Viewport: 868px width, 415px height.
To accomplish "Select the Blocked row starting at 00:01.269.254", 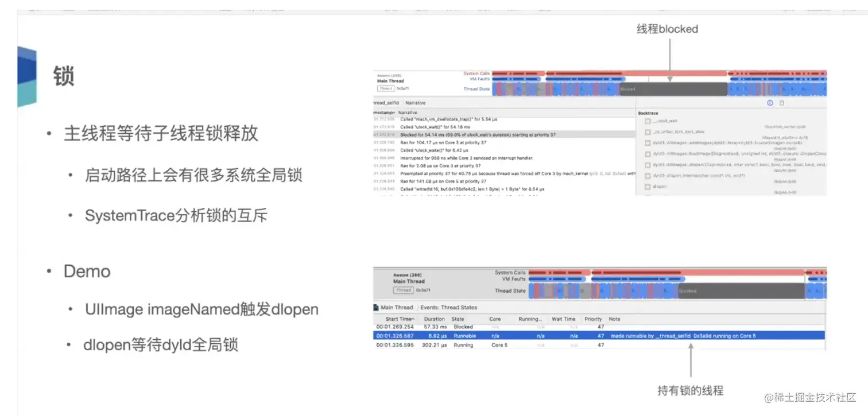I will [600, 327].
